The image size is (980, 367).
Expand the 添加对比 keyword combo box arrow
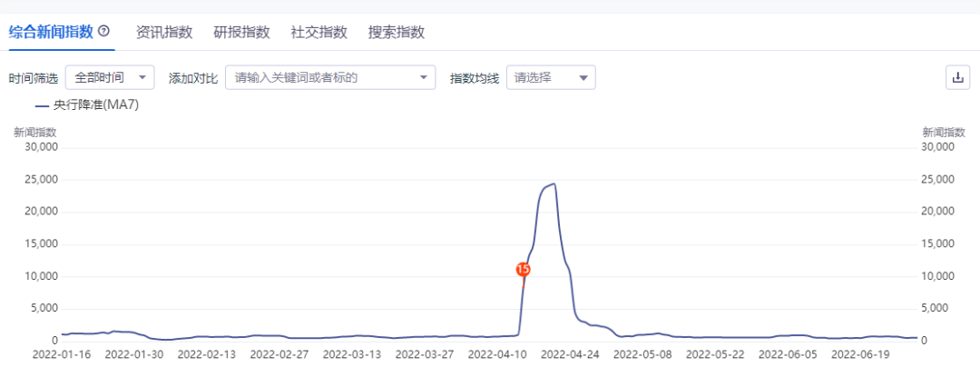tap(423, 77)
